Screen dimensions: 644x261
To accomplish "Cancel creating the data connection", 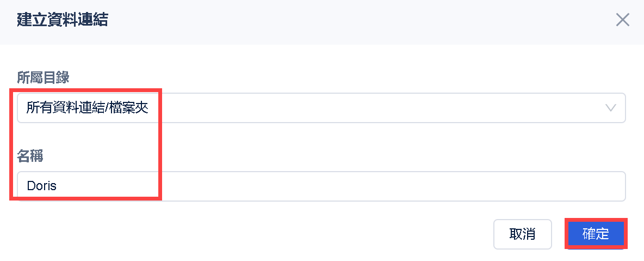I will click(522, 234).
